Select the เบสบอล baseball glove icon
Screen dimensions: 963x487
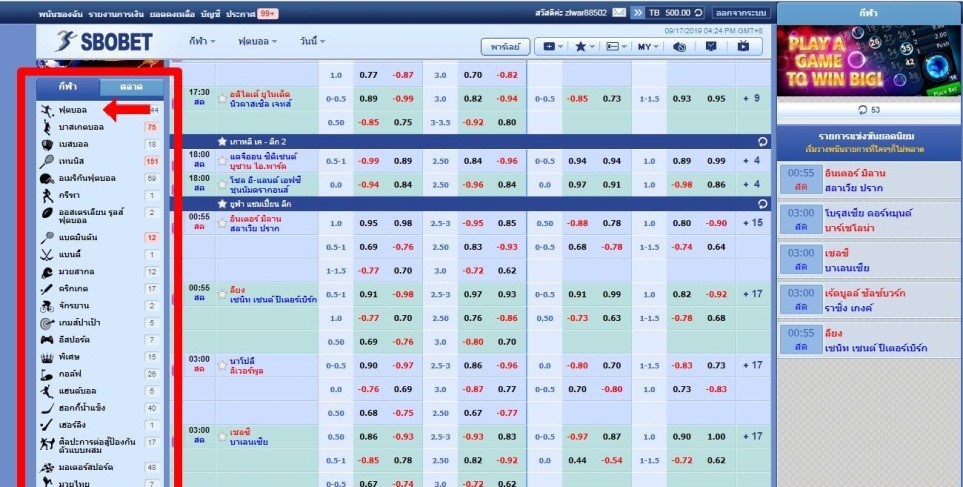pos(47,144)
